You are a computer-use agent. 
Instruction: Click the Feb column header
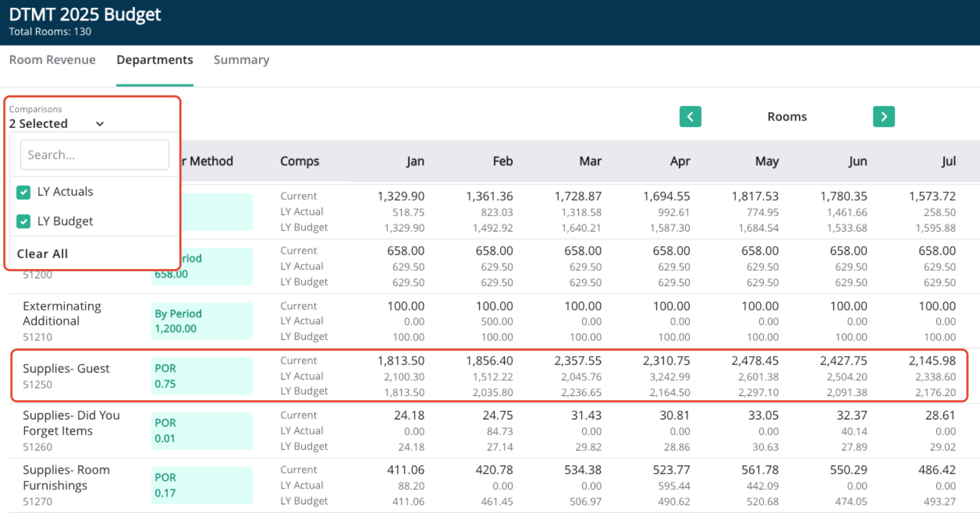503,161
